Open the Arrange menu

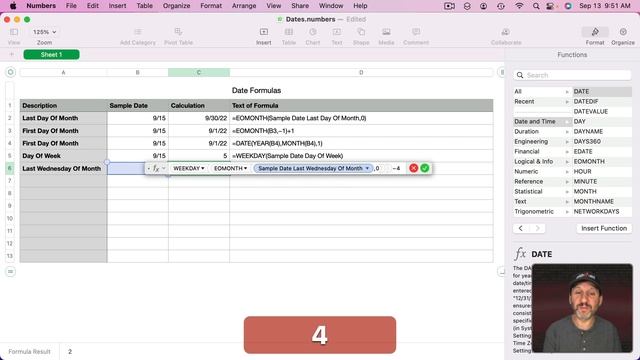pyautogui.click(x=244, y=6)
